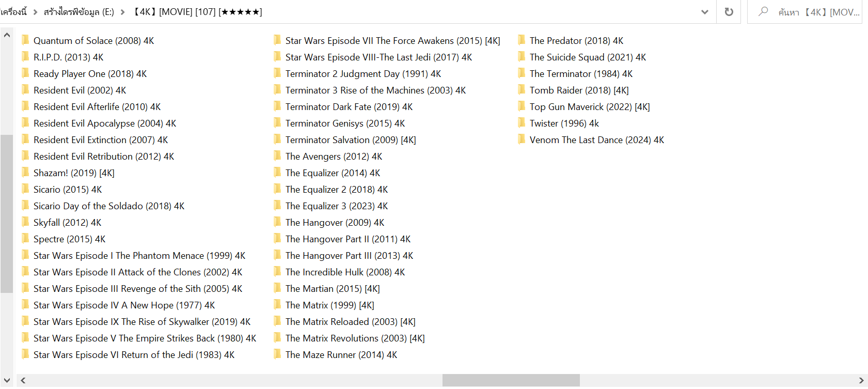Click the horizontal scrollbar left arrow

pyautogui.click(x=23, y=381)
